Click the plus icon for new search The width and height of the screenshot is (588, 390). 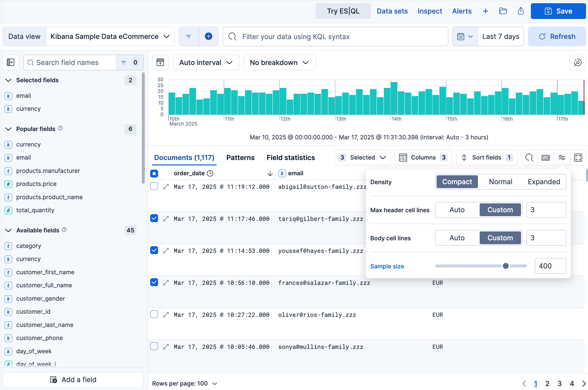[x=485, y=11]
